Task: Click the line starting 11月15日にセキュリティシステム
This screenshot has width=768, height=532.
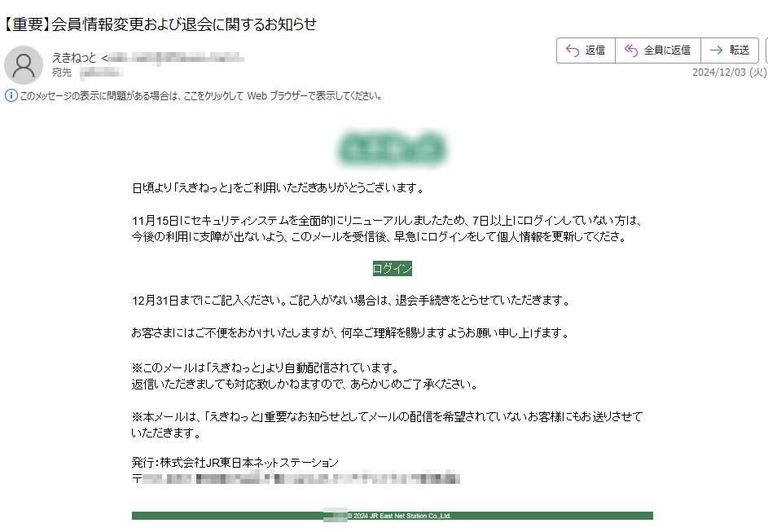Action: pos(387,221)
